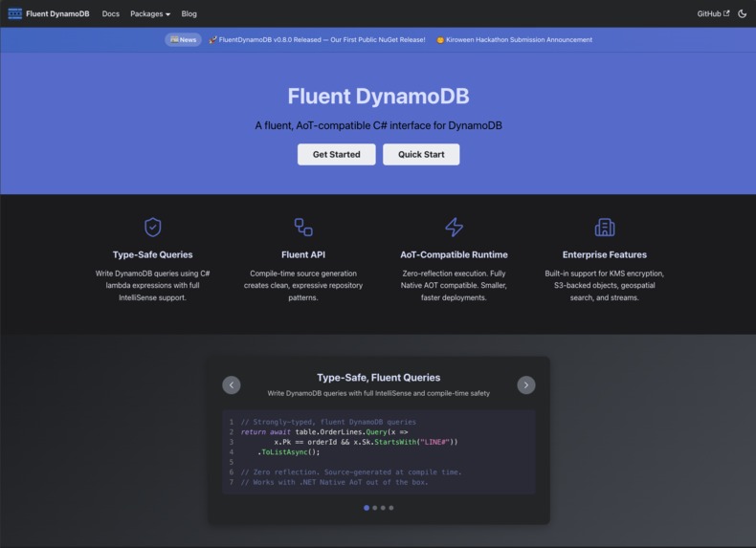Expand the Packages dropdown
Viewport: 756px width, 548px height.
click(150, 14)
